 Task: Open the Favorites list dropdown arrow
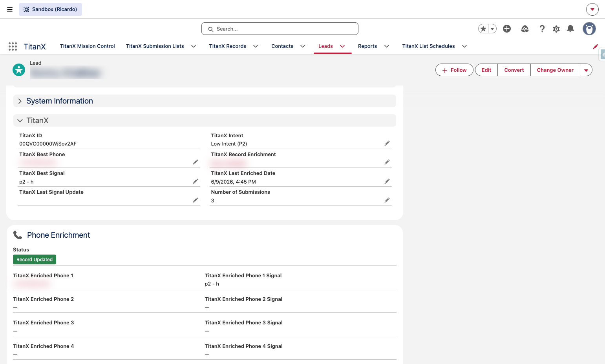[x=492, y=29]
